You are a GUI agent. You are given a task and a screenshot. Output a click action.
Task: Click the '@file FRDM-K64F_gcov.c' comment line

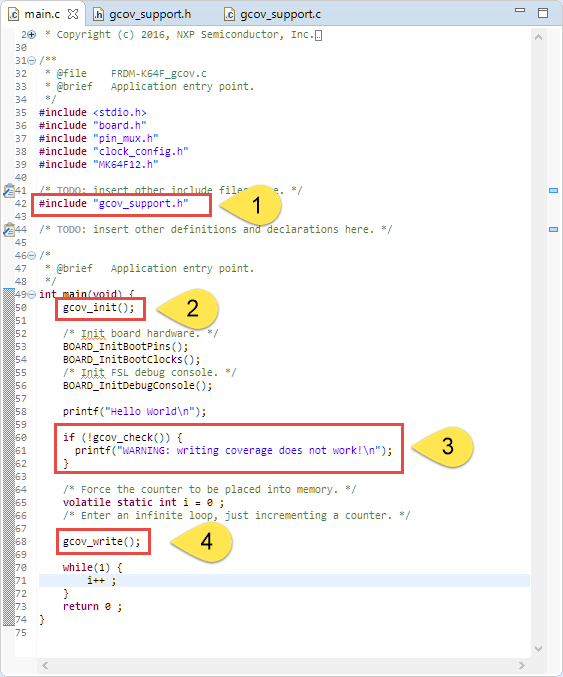click(126, 73)
